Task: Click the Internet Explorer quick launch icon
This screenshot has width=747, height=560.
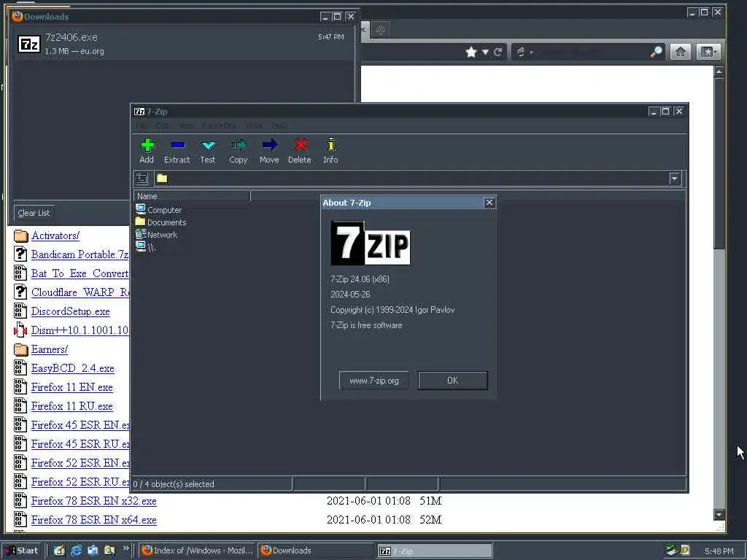Action: 76,551
